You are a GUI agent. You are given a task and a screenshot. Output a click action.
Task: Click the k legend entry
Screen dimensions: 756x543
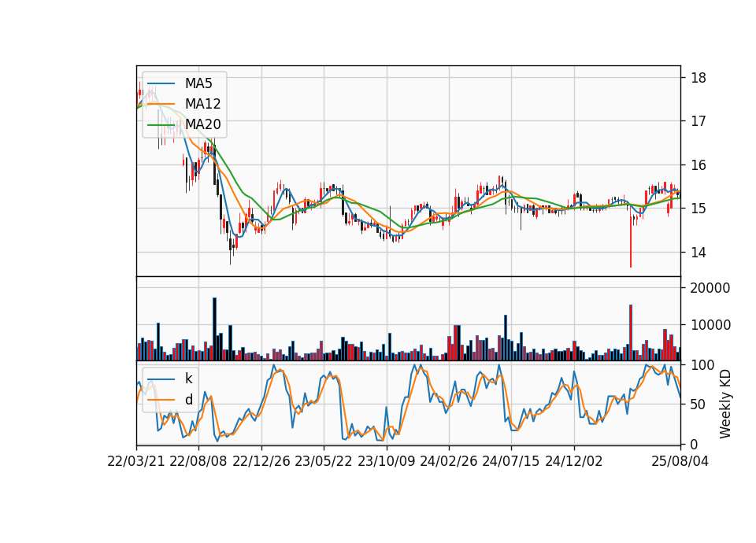tap(170, 379)
